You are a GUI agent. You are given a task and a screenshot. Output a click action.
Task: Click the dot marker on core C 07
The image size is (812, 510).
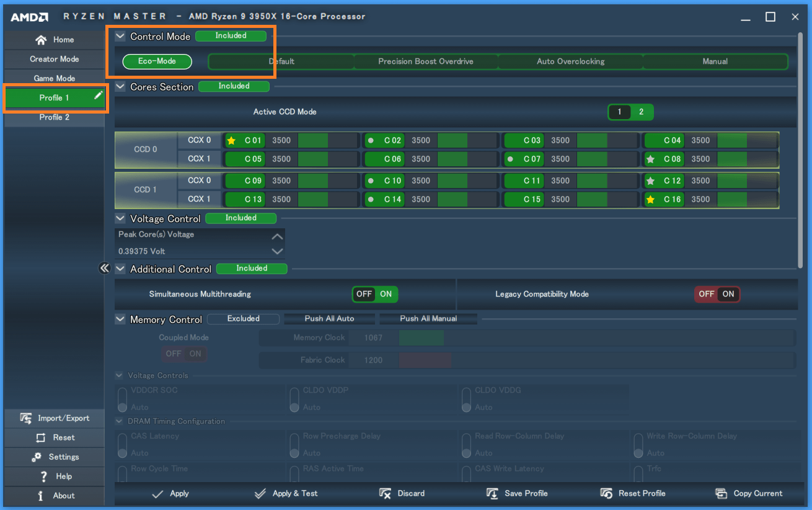510,159
